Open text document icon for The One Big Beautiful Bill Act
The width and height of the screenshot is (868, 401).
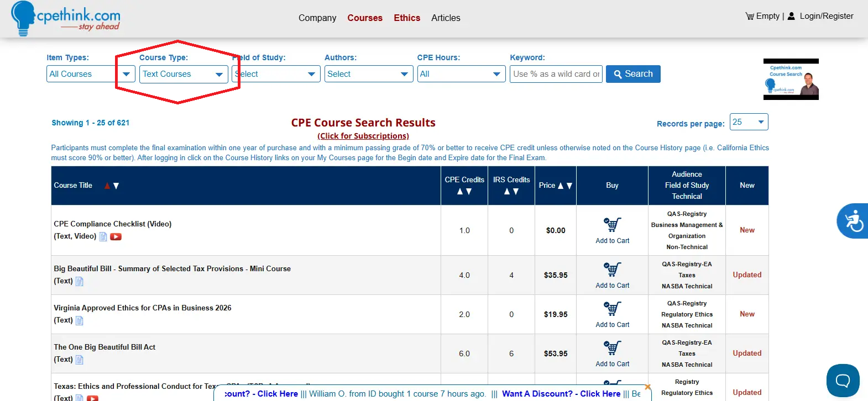click(79, 360)
